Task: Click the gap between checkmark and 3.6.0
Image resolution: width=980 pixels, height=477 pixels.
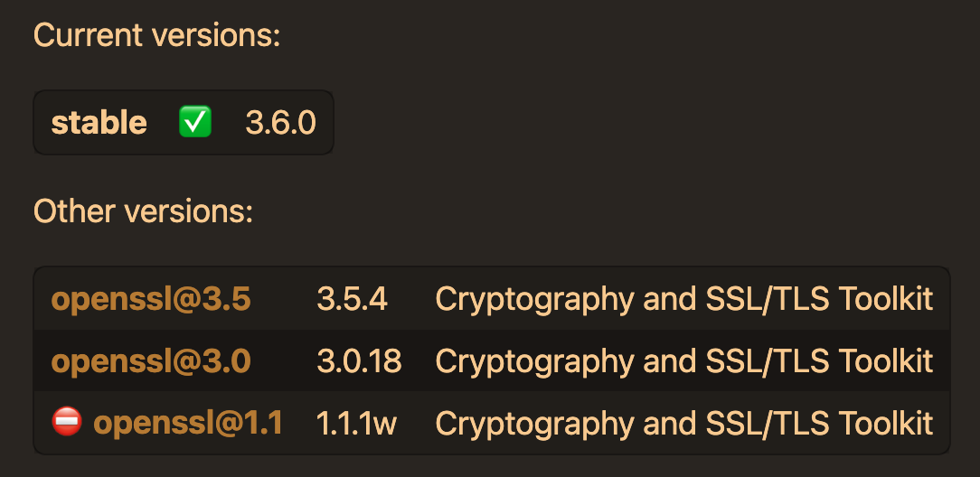Action: pos(229,122)
